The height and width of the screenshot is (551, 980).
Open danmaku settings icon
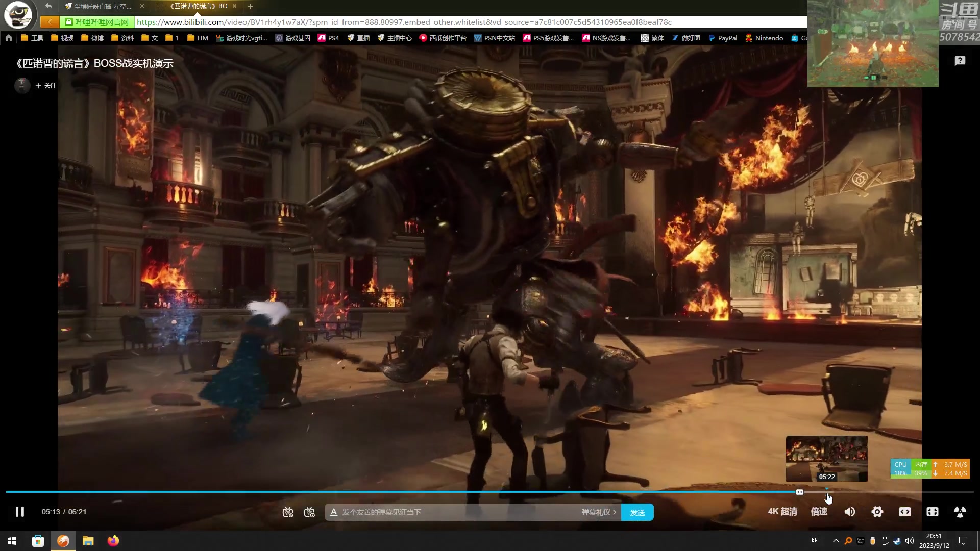coord(309,512)
